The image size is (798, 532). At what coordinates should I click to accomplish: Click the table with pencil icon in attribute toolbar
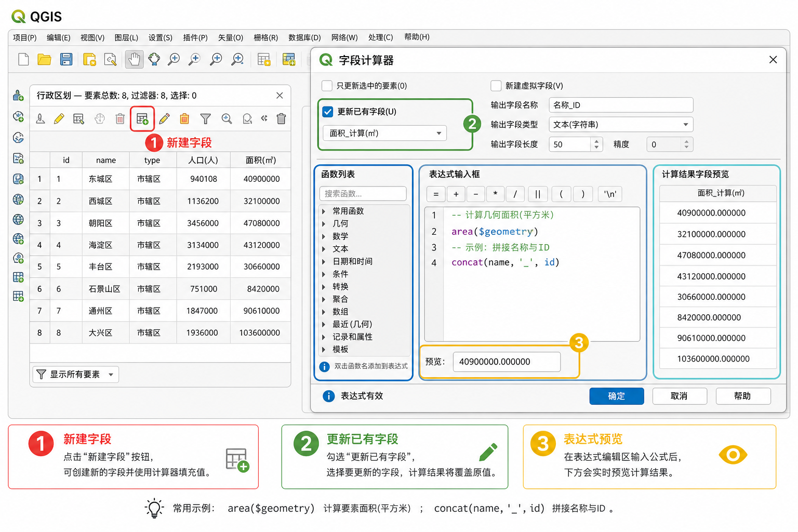78,119
